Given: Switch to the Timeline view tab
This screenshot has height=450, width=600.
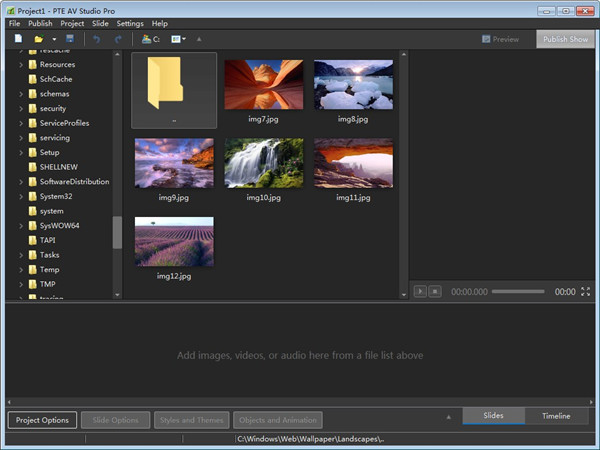Looking at the screenshot, I should click(556, 416).
